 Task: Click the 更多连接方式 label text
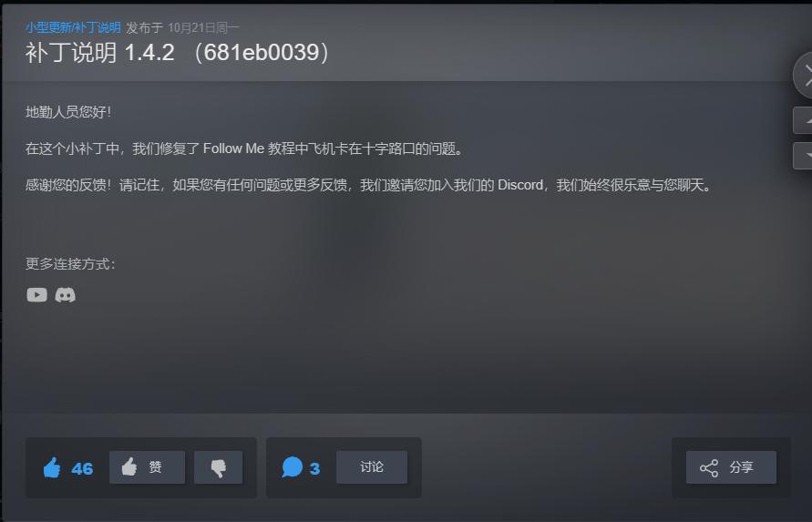(x=70, y=263)
